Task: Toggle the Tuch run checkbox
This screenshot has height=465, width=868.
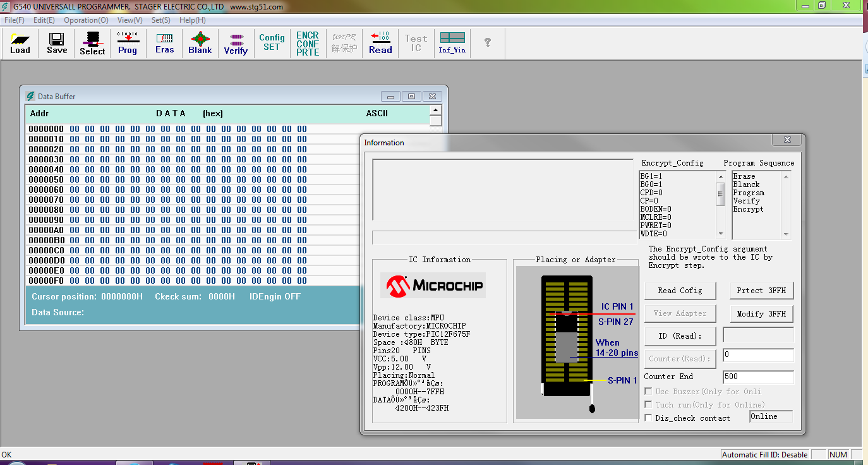Action: (x=649, y=404)
